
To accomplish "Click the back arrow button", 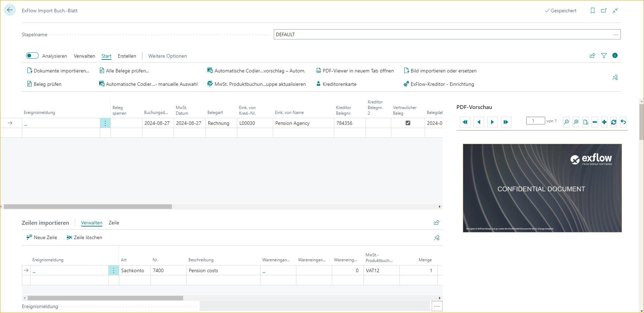I will tap(10, 10).
